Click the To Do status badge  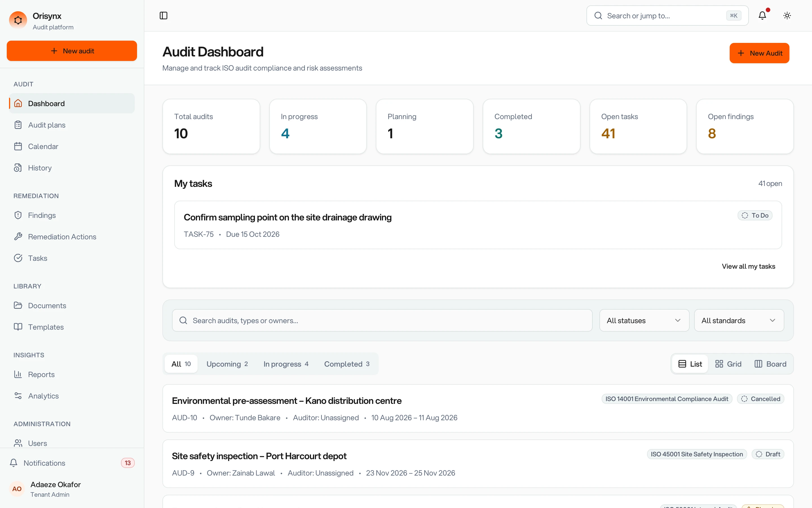tap(755, 215)
